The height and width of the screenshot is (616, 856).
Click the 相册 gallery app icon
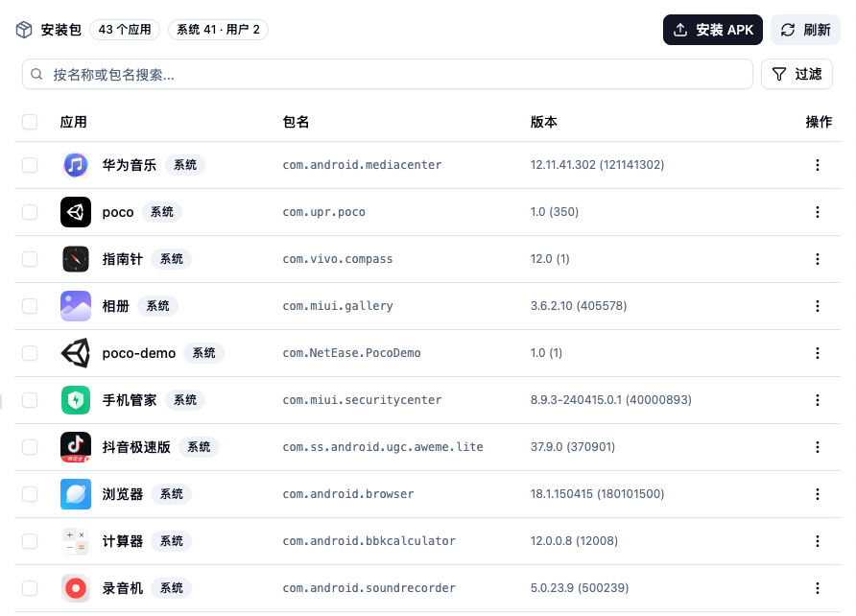(x=75, y=305)
